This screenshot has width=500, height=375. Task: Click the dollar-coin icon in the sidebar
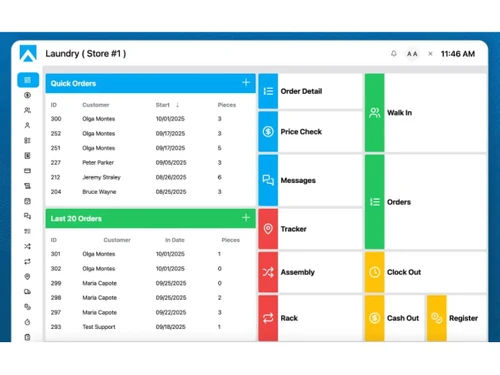[x=28, y=95]
